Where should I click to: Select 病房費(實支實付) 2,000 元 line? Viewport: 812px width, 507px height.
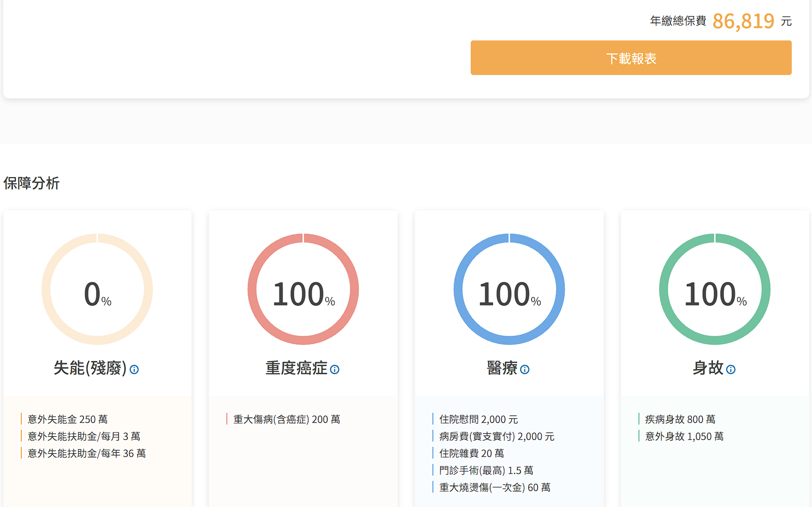pyautogui.click(x=496, y=436)
